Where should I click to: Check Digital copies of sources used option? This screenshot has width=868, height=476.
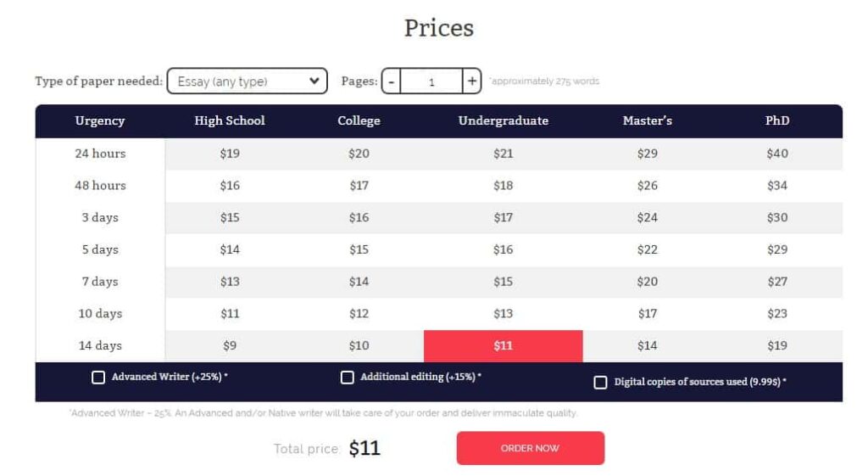(600, 383)
